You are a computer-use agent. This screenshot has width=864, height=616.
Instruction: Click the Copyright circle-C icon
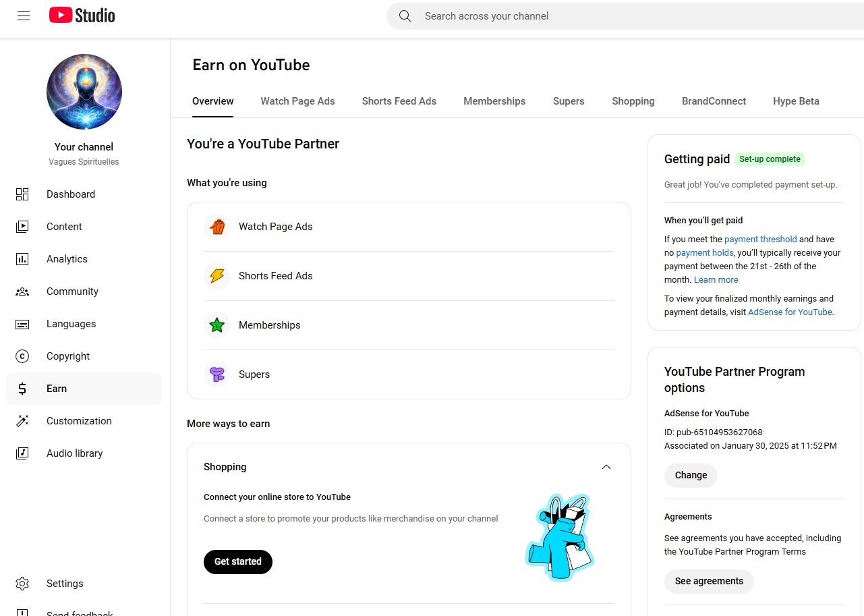coord(22,356)
